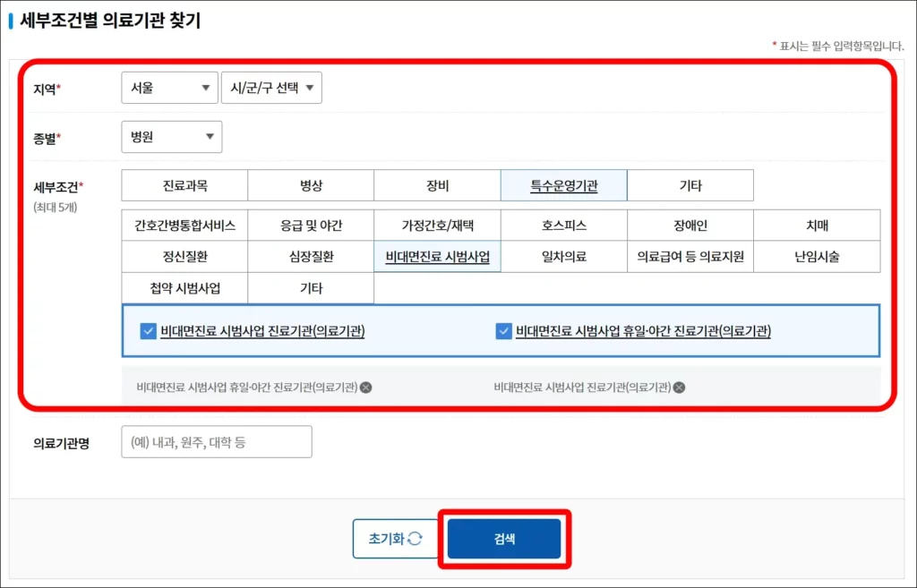This screenshot has height=588, width=917.
Task: Click the blue 검색 button
Action: [x=504, y=538]
